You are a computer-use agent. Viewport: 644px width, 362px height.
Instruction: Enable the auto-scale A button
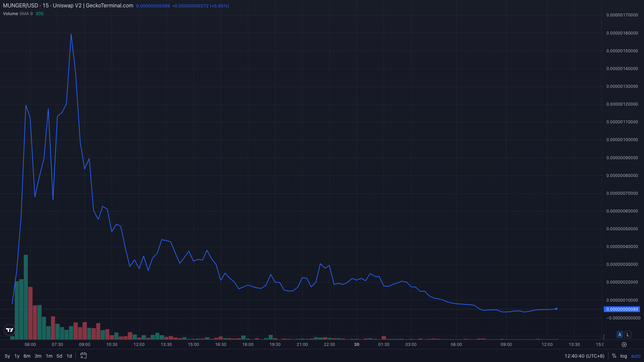click(x=620, y=335)
